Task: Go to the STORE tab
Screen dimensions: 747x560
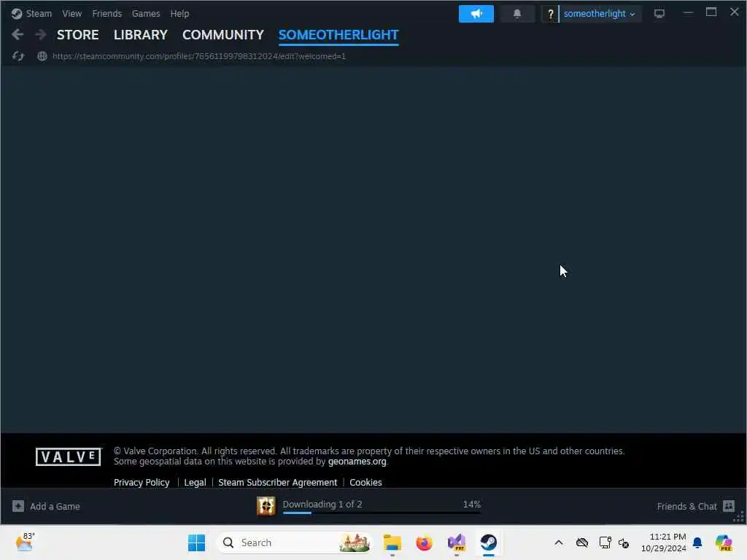Action: click(x=77, y=35)
